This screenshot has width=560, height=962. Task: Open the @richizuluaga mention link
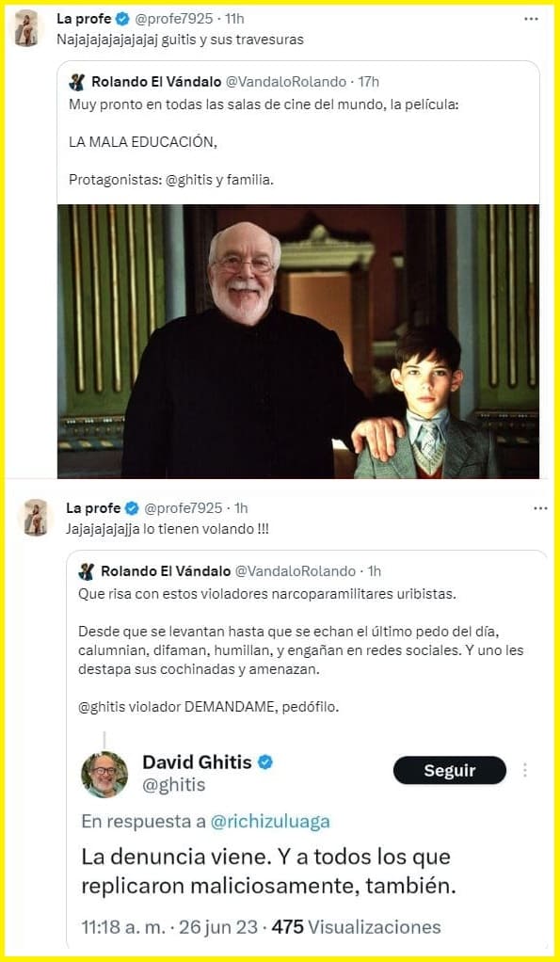click(x=270, y=822)
